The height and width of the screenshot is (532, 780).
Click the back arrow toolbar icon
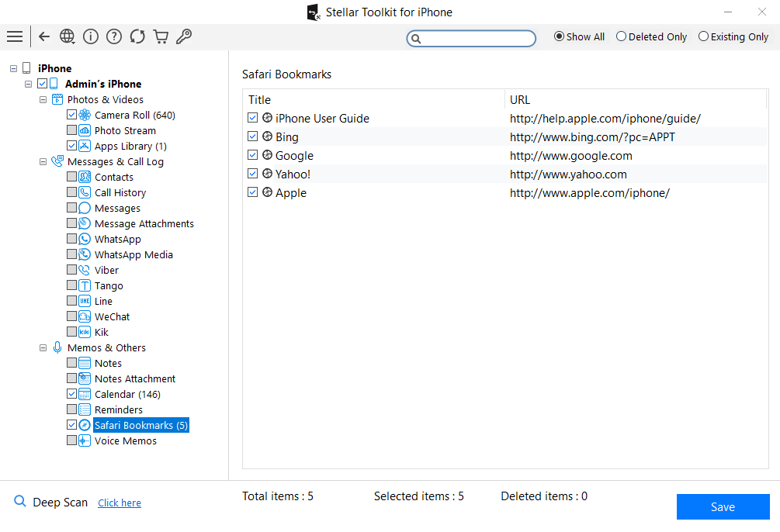[x=44, y=36]
